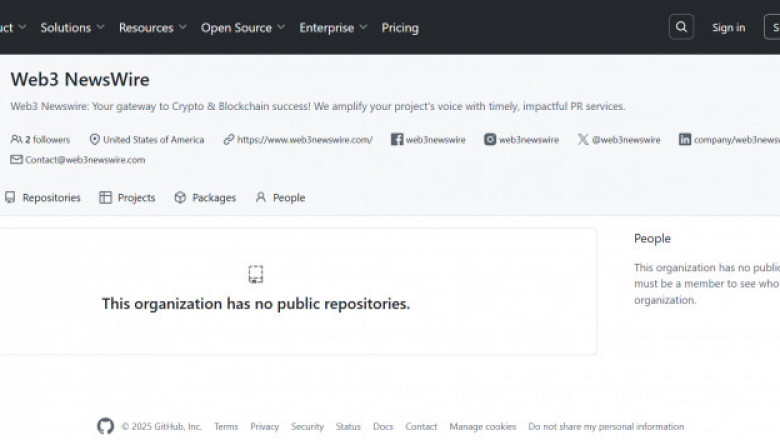Viewport: 780px width, 440px height.
Task: Click the link chain icon beside website URL
Action: tap(229, 139)
